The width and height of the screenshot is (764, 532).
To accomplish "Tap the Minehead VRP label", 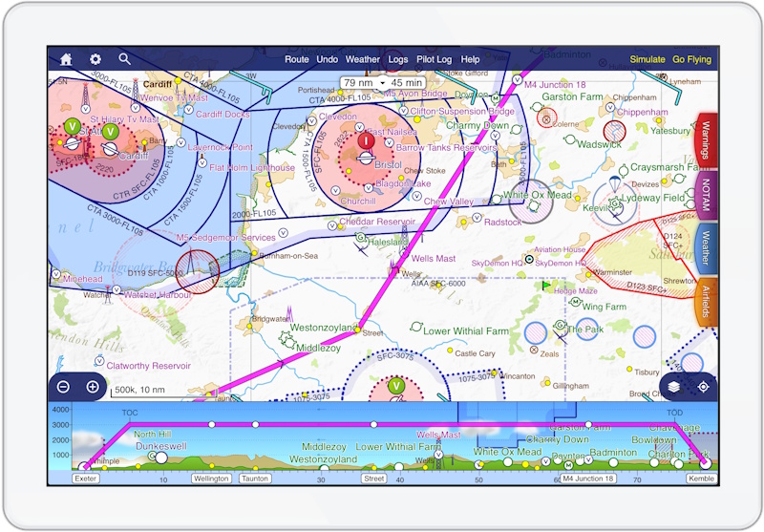I will point(82,279).
